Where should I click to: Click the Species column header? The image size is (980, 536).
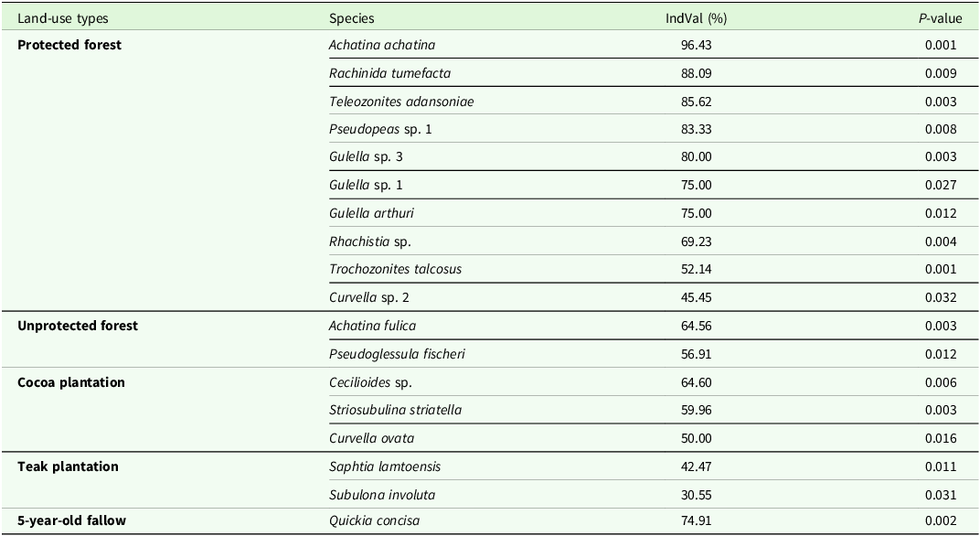pyautogui.click(x=351, y=18)
